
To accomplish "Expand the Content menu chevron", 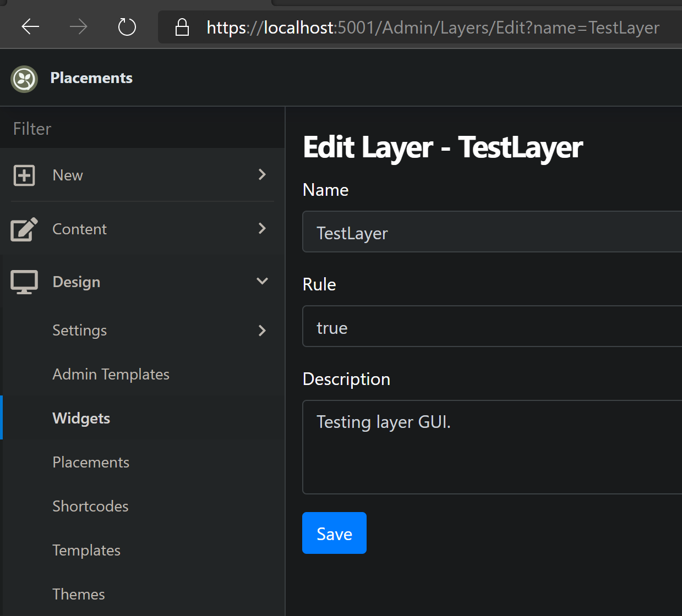I will (x=262, y=229).
